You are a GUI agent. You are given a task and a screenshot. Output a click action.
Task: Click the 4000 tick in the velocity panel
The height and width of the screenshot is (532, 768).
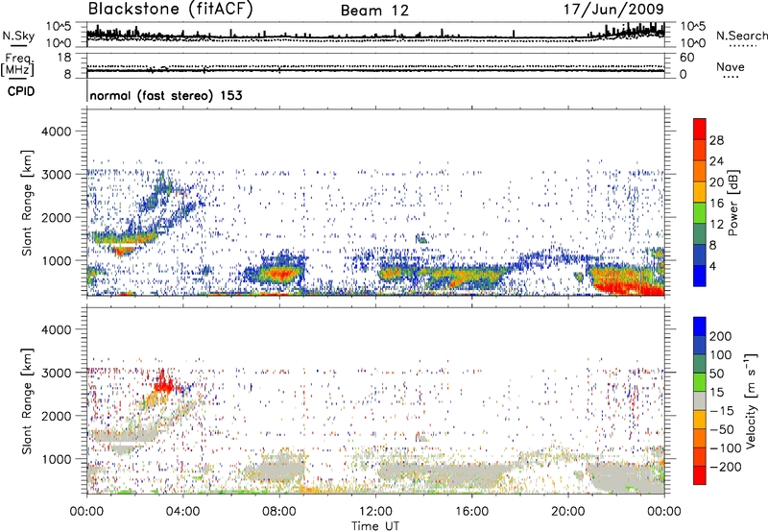click(x=57, y=329)
